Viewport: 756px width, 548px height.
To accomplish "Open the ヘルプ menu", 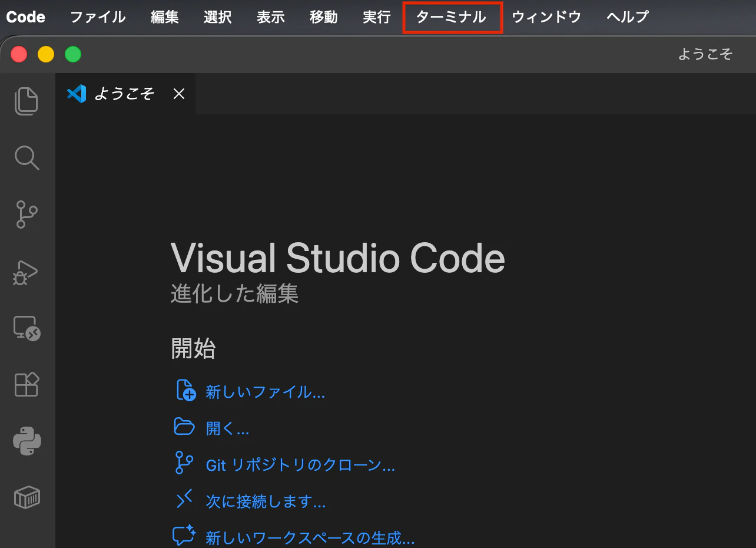I will point(628,17).
